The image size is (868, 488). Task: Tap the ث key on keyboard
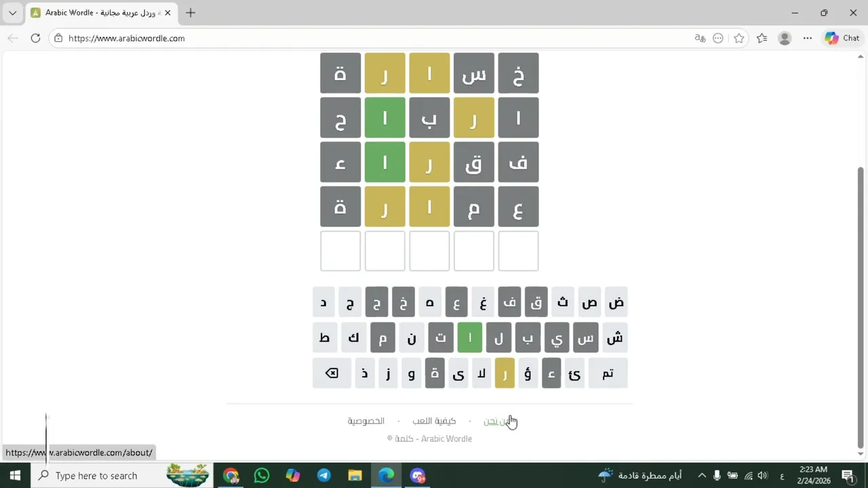tap(563, 302)
